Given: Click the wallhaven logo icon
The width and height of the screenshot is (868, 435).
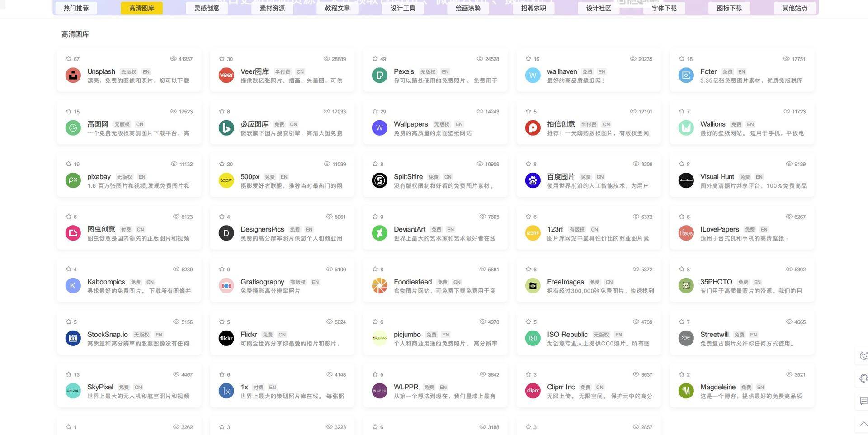Looking at the screenshot, I should tap(533, 75).
